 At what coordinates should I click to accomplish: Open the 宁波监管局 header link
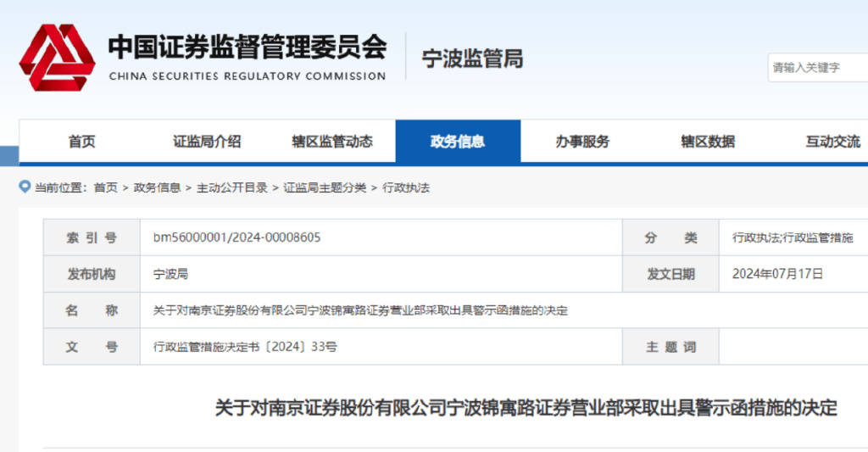[x=472, y=59]
